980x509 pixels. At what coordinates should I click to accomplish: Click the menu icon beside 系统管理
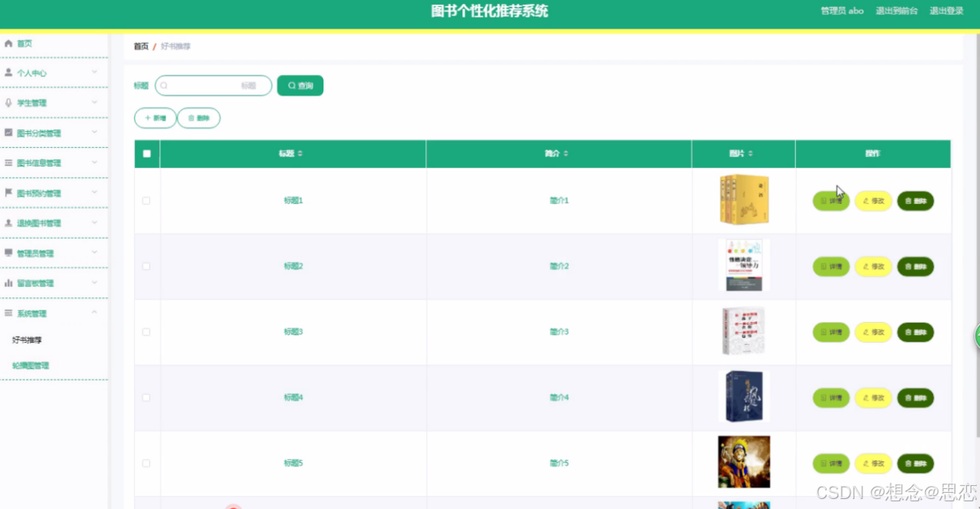8,313
